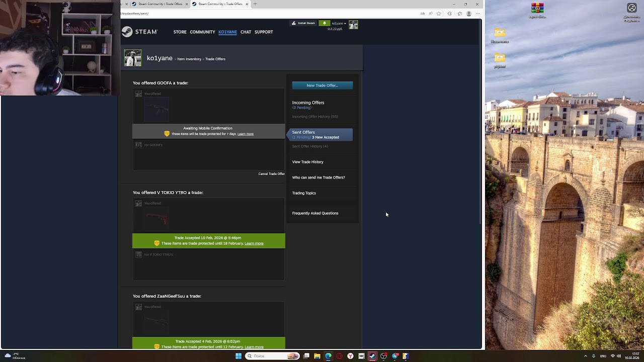The height and width of the screenshot is (362, 644).
Task: Go to Item Inventory breadcrumb
Action: [x=189, y=59]
